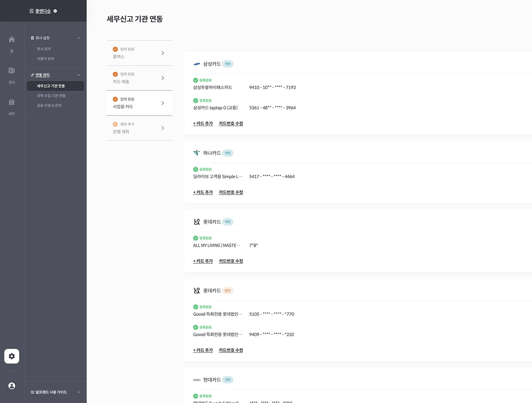
Task: Collapse the 연동 관리 section
Action: (x=79, y=75)
